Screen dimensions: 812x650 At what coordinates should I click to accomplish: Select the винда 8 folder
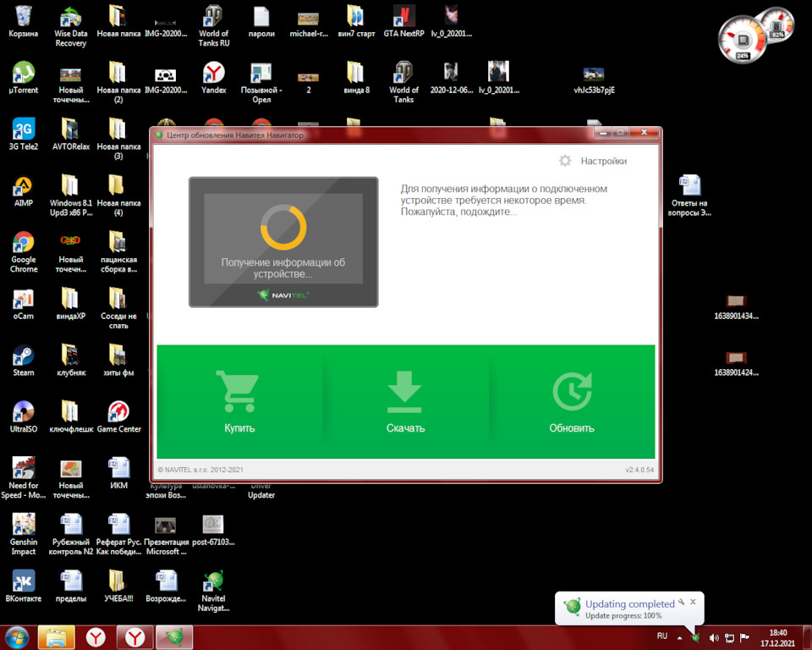pyautogui.click(x=356, y=78)
